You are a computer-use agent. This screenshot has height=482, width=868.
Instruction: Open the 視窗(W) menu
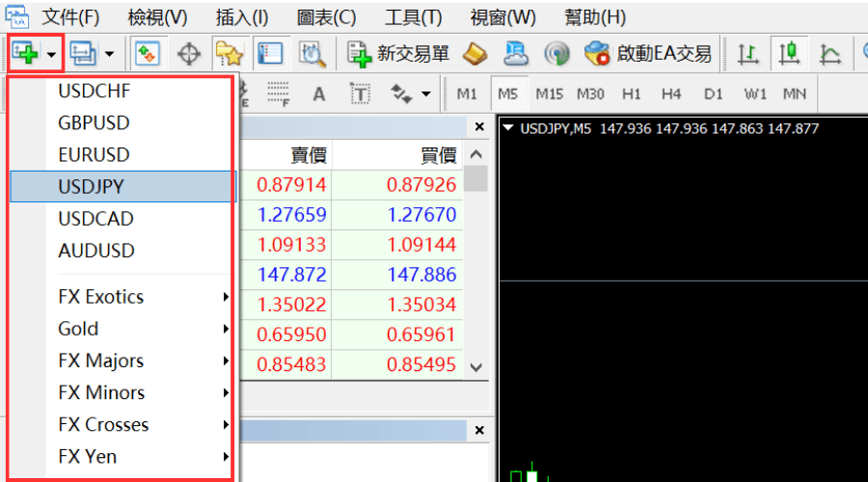(503, 17)
